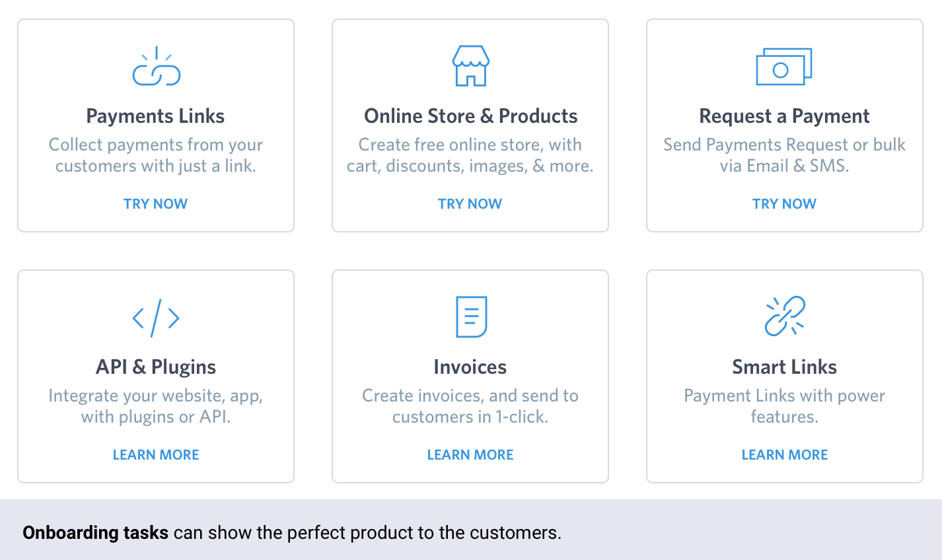The image size is (942, 560).
Task: Click 'Integrate your website, app' description
Action: tap(156, 406)
